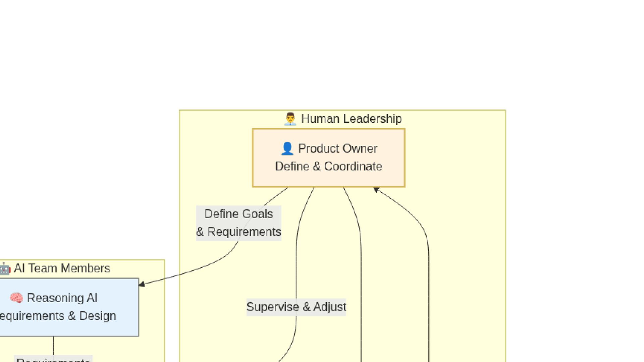
Task: Click the Reasoning AI title text
Action: (62, 298)
